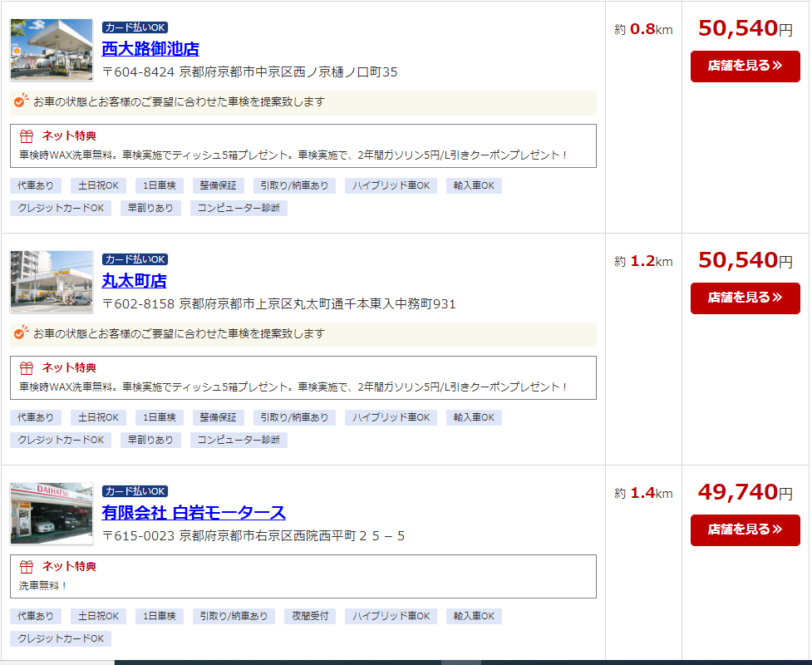
Task: Click the gift icon in 白岩モータース's ネット特典 box
Action: click(x=27, y=567)
